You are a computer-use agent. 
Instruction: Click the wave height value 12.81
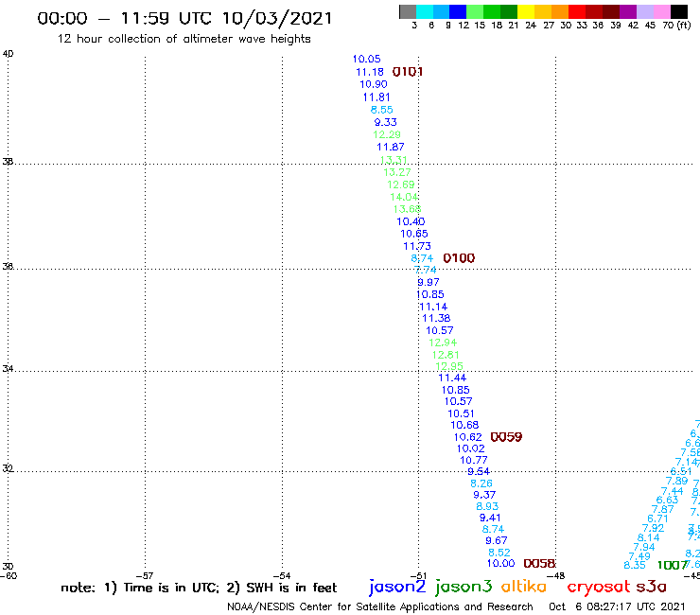click(x=446, y=355)
